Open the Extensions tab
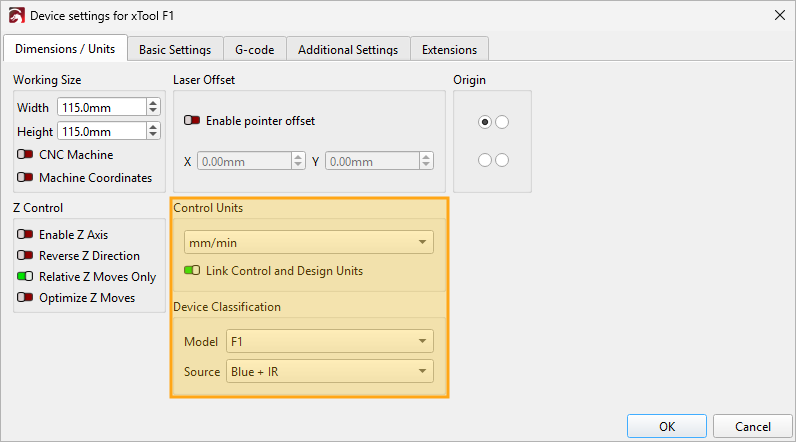796x442 pixels. pyautogui.click(x=449, y=50)
